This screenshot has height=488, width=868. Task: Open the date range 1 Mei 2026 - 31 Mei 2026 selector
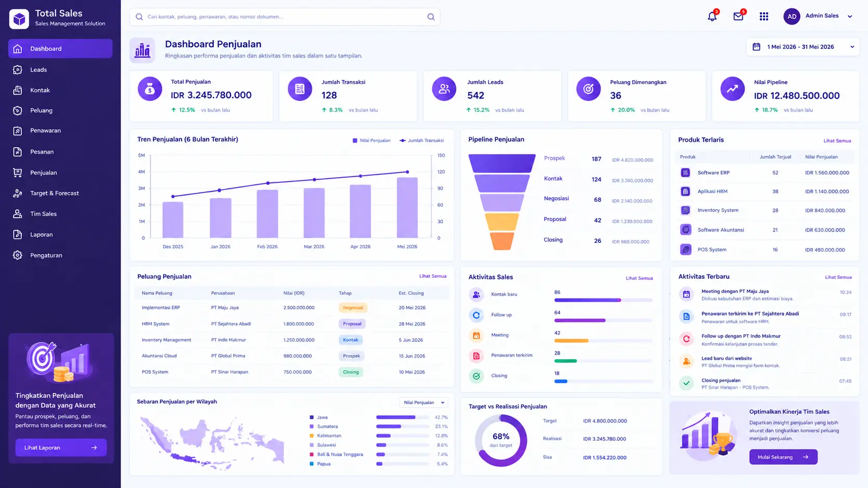803,47
